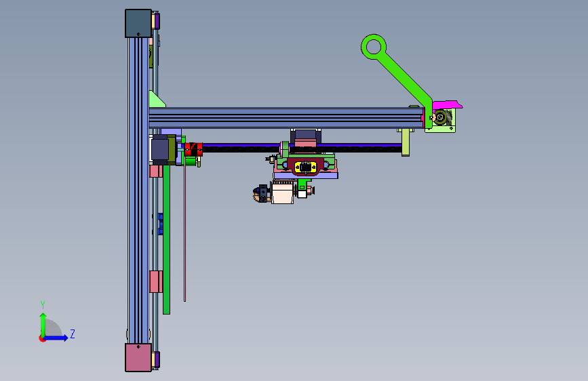Select the dark blue stepper motor by the column

[x=159, y=149]
